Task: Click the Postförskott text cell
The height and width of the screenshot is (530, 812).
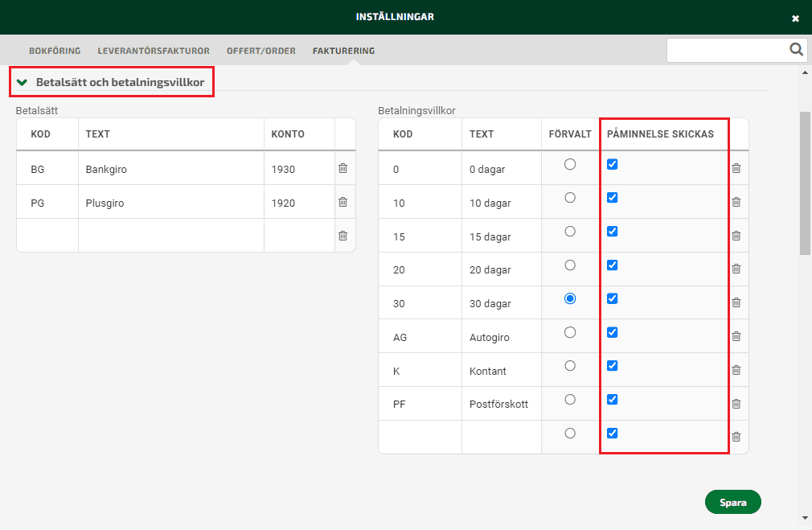Action: (x=502, y=404)
